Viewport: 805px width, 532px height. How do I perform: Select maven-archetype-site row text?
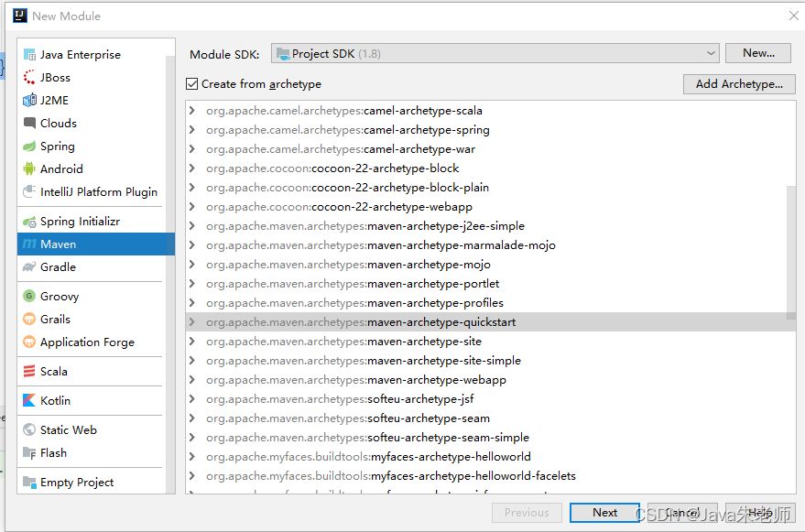click(x=344, y=342)
